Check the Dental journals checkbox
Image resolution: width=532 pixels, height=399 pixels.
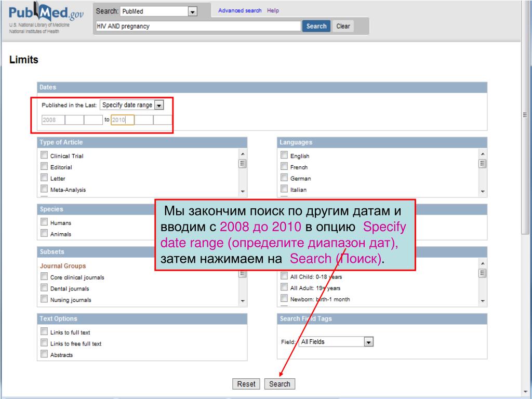pyautogui.click(x=44, y=288)
